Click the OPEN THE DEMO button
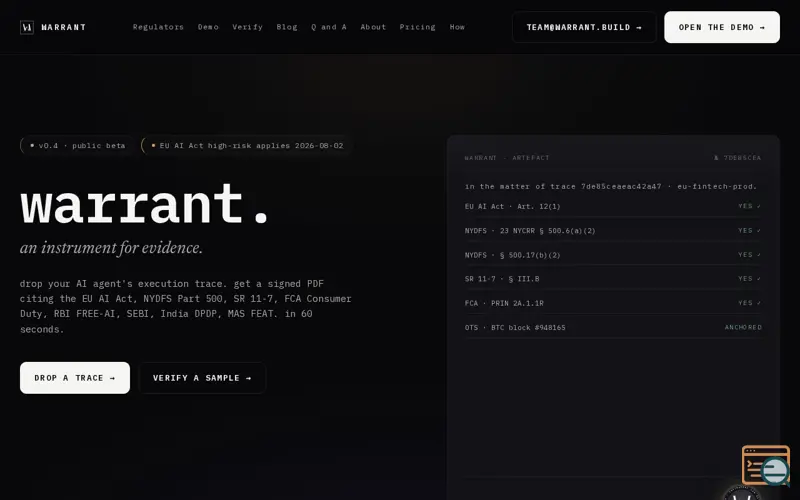Image resolution: width=800 pixels, height=500 pixels. click(722, 27)
